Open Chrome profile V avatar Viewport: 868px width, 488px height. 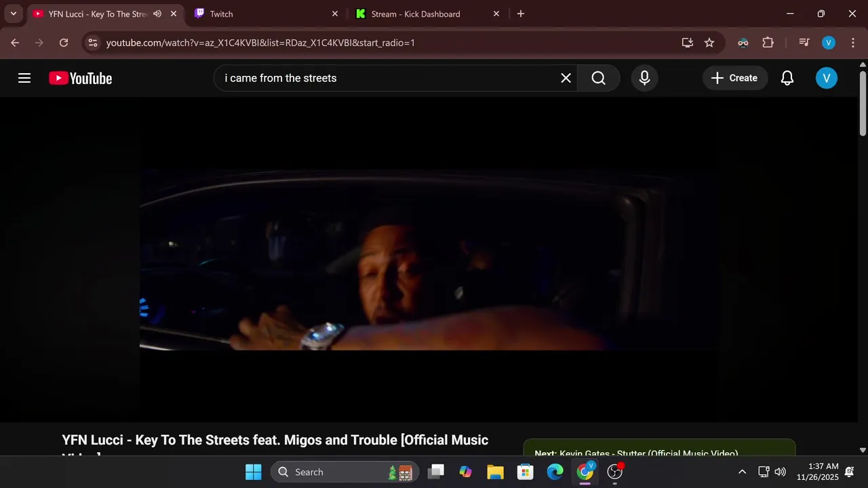828,43
